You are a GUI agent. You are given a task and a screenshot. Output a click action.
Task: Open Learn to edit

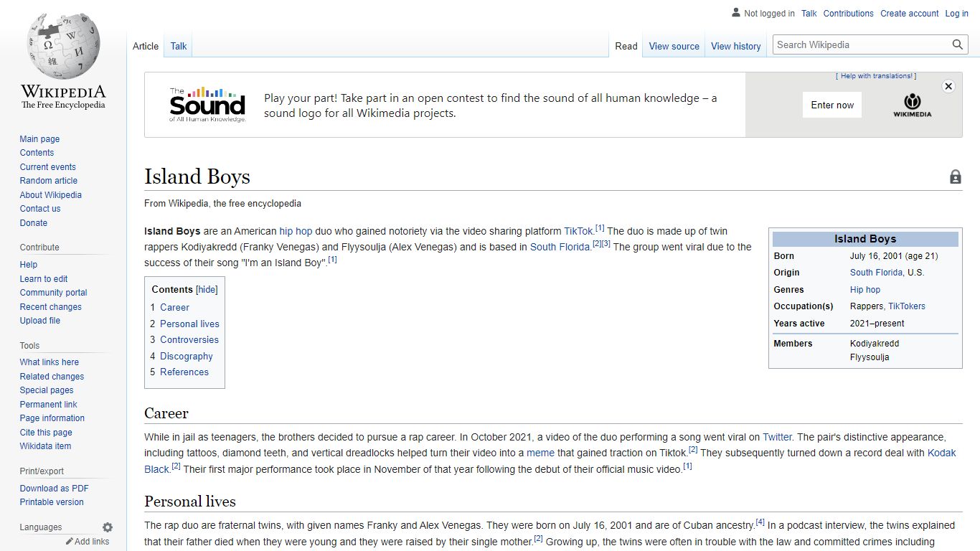click(x=44, y=279)
